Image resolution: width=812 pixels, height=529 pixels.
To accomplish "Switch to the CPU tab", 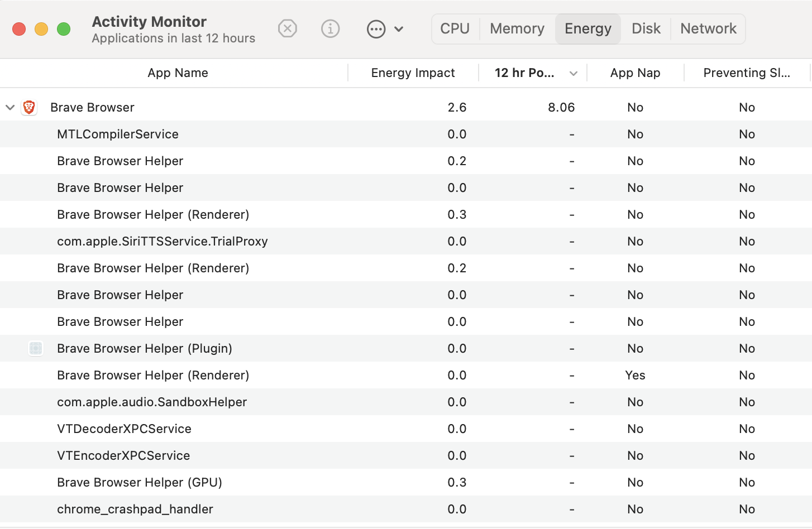I will click(x=455, y=28).
